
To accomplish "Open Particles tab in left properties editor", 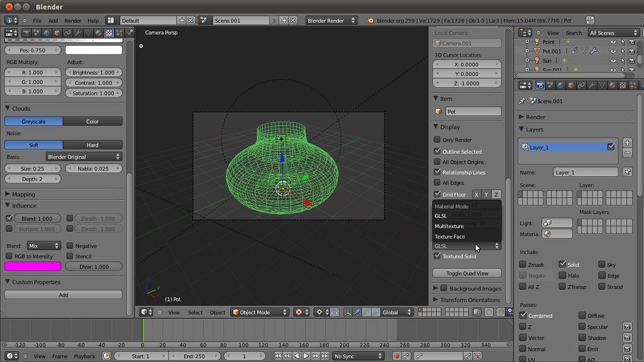I will click(119, 33).
